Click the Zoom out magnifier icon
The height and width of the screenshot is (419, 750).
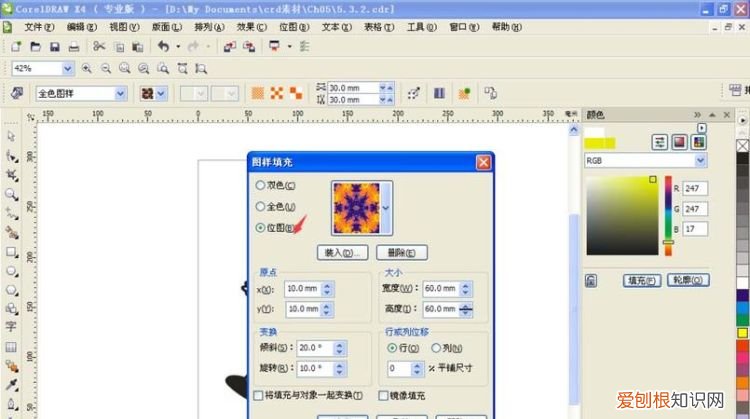coord(106,68)
